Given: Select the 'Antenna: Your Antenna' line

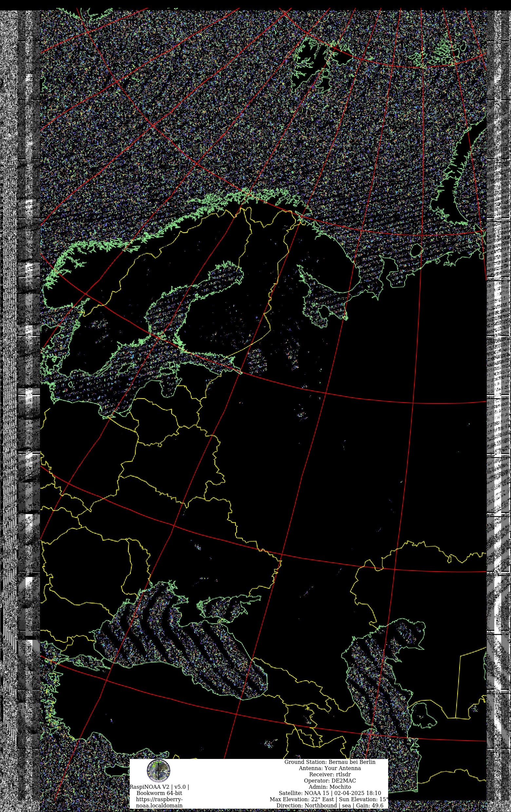Looking at the screenshot, I should click(330, 768).
